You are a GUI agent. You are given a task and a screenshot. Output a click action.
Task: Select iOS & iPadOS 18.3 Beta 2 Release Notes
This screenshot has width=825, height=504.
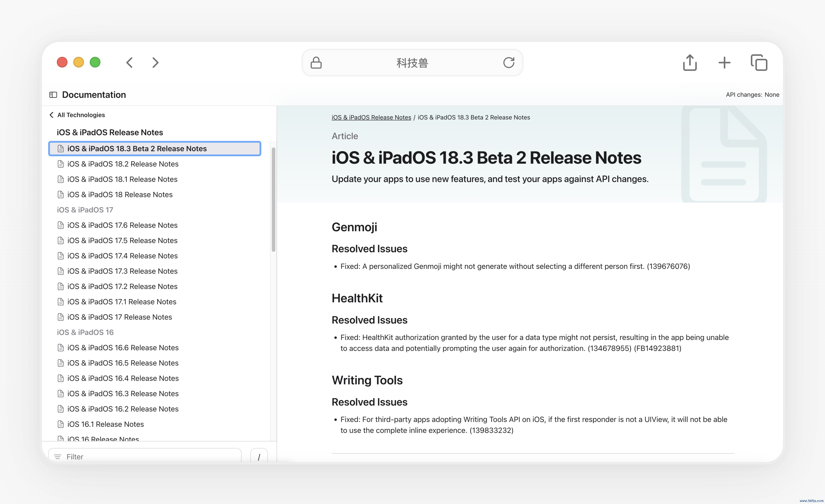pyautogui.click(x=155, y=149)
